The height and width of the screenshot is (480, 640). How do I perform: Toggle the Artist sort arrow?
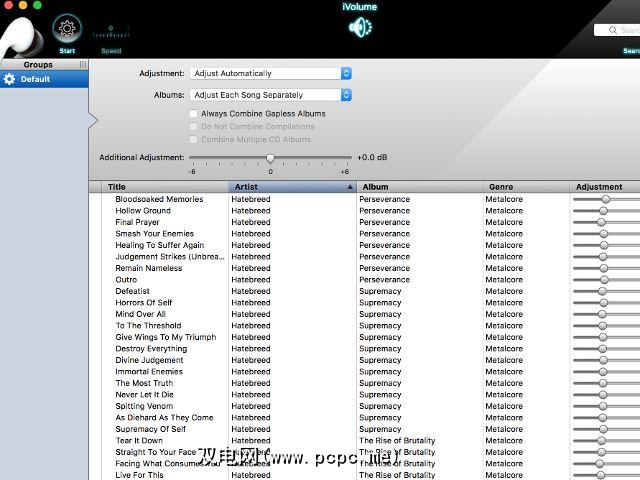[350, 187]
